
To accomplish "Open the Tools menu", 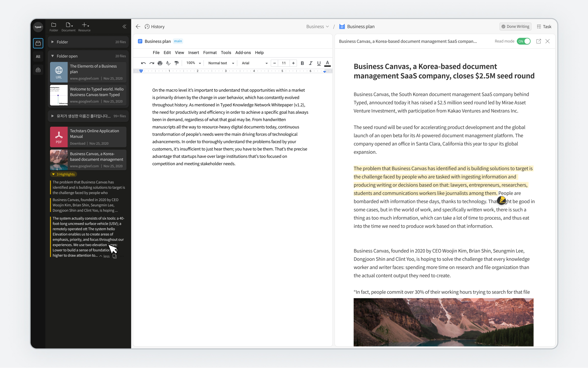I will point(226,53).
